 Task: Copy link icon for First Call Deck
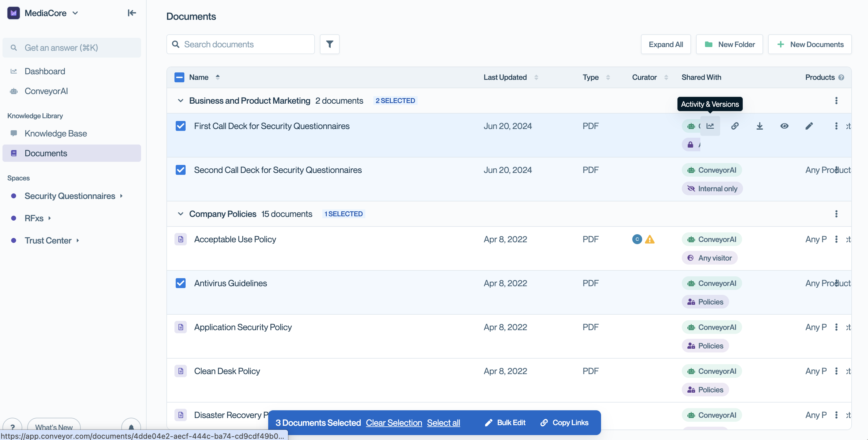tap(735, 126)
